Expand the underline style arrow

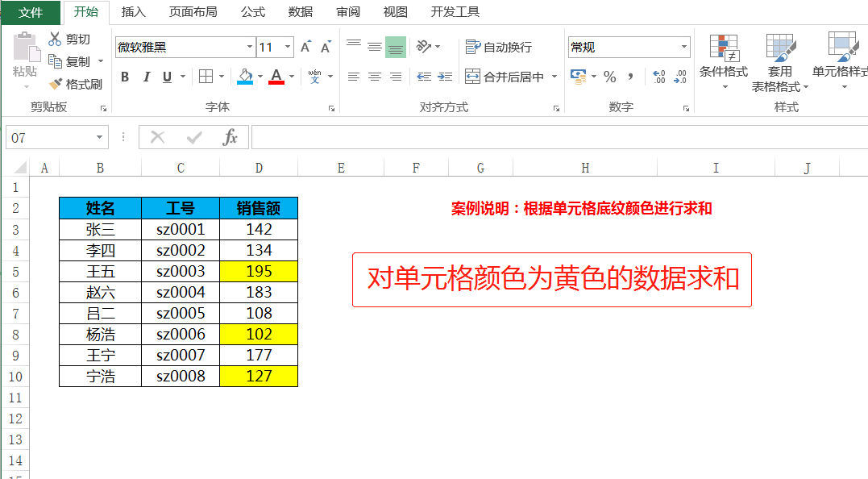point(183,77)
